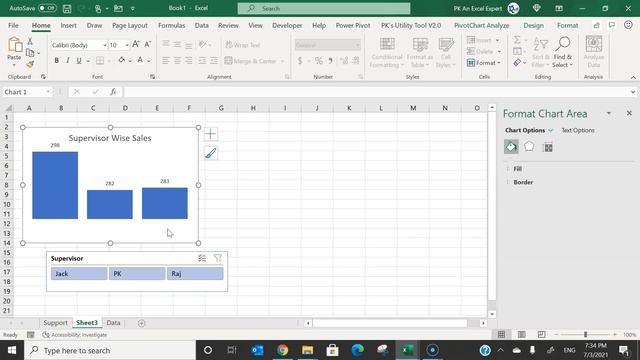Image resolution: width=640 pixels, height=360 pixels.
Task: Switch to the Insert ribbon tab
Action: (x=68, y=25)
